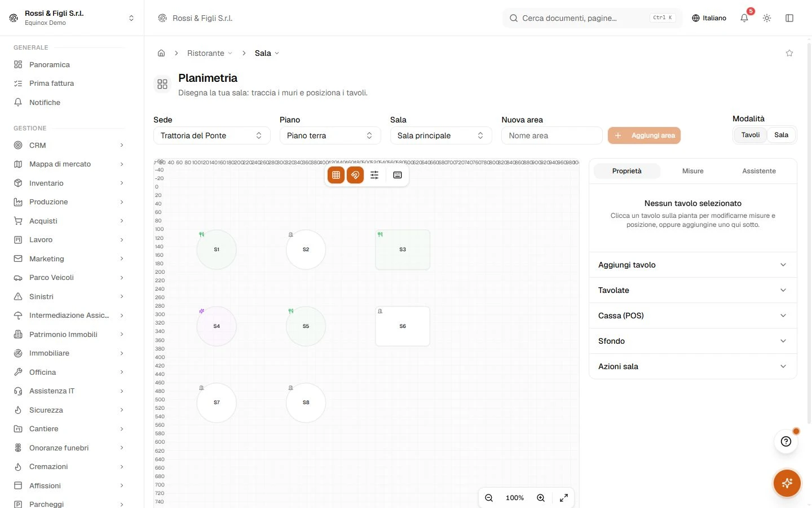Switch Modalità to Sala

click(x=781, y=135)
